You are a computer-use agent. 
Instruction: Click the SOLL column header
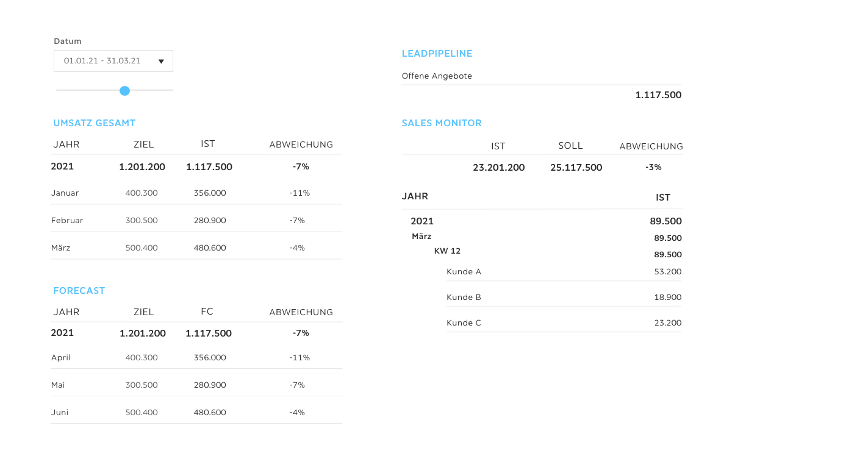point(571,146)
